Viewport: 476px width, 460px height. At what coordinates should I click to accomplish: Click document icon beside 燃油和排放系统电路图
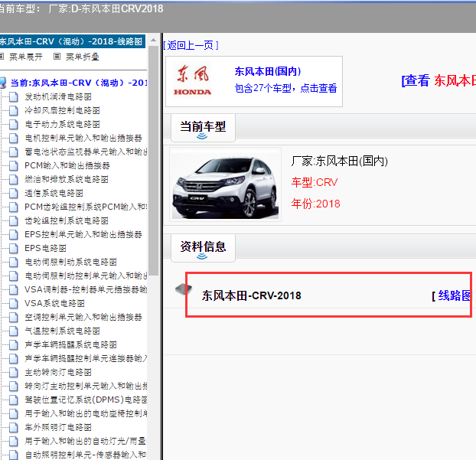(x=13, y=179)
